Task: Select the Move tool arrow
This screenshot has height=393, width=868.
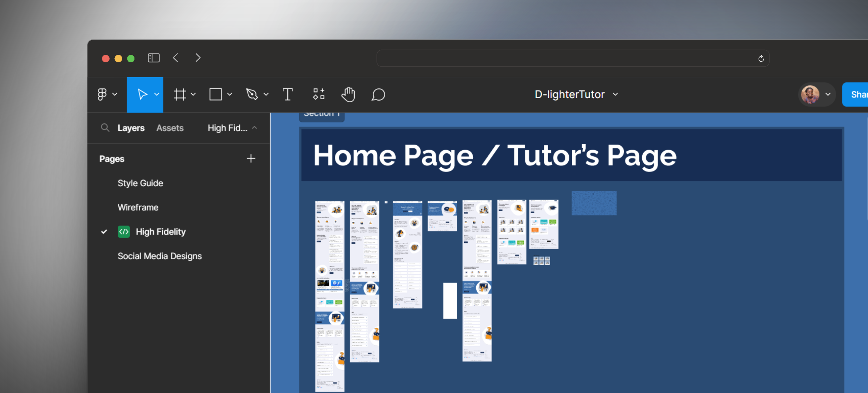Action: [142, 95]
